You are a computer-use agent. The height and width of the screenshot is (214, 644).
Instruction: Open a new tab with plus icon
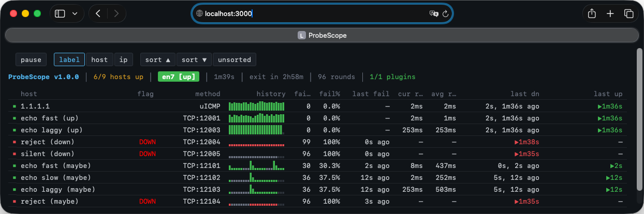[x=610, y=14]
